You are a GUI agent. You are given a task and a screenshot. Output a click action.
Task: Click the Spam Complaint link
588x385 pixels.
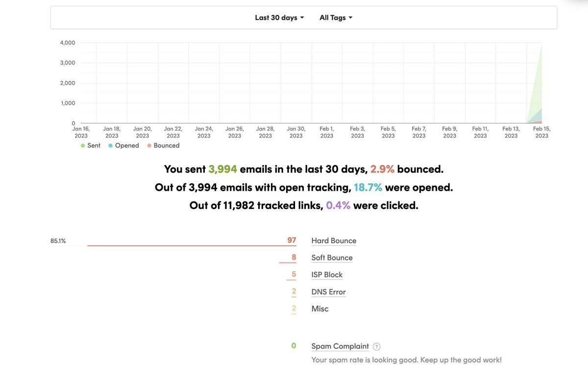click(340, 346)
